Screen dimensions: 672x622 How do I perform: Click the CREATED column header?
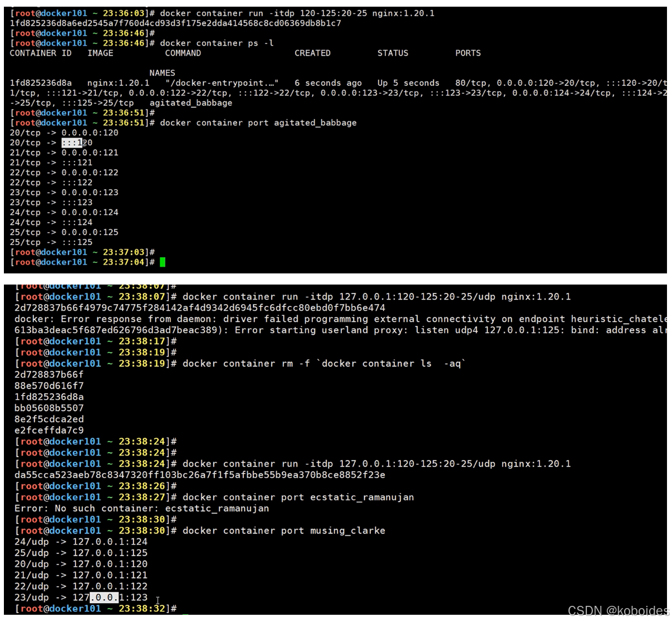click(x=312, y=53)
